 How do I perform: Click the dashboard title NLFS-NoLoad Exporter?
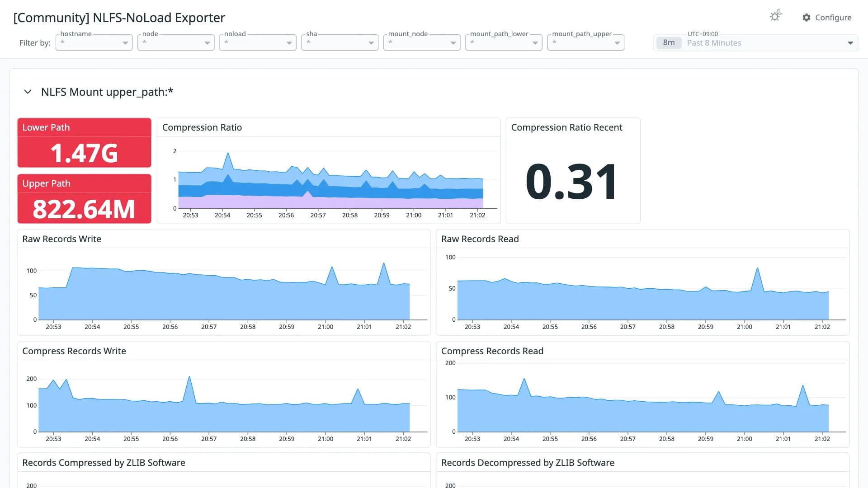[x=119, y=18]
